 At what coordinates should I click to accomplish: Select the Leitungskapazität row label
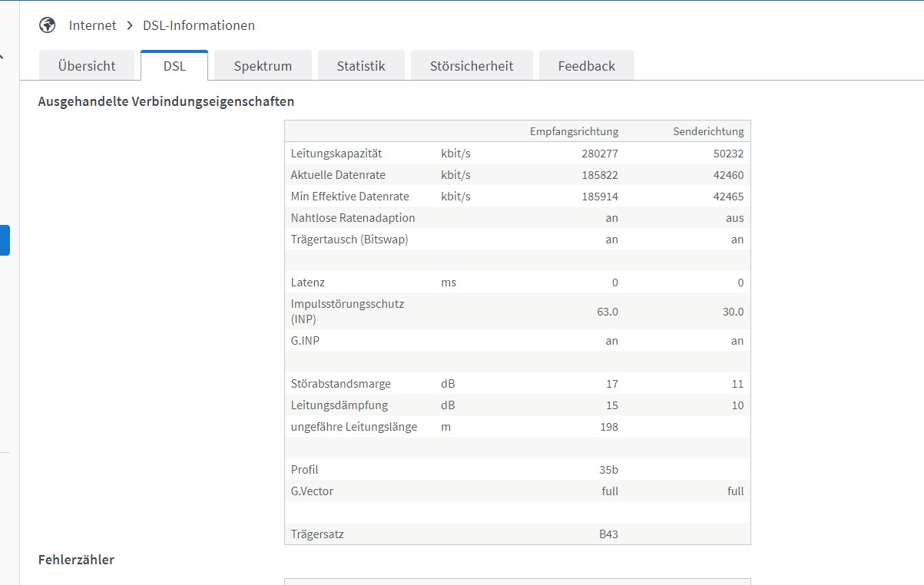[336, 154]
